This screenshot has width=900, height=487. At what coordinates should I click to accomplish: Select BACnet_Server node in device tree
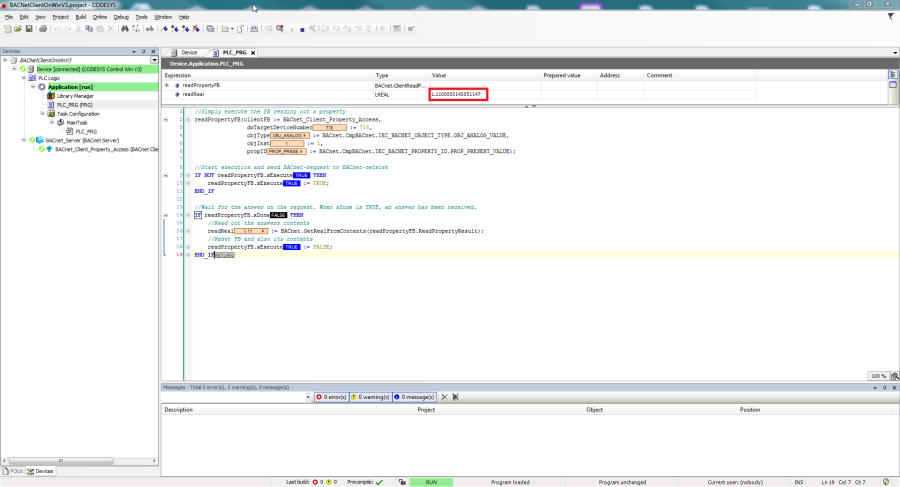point(82,141)
